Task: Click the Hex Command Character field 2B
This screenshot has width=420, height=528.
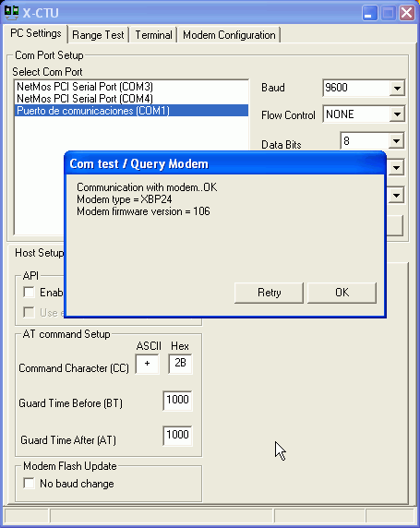Action: point(180,364)
